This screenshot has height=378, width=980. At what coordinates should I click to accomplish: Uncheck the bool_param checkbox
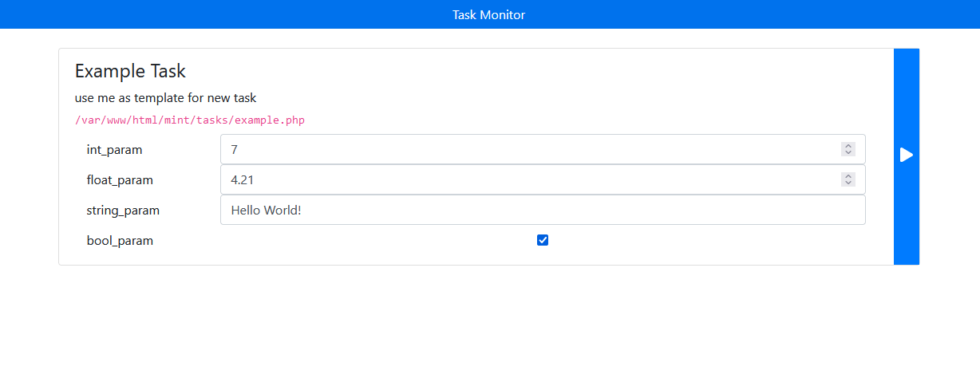tap(543, 240)
